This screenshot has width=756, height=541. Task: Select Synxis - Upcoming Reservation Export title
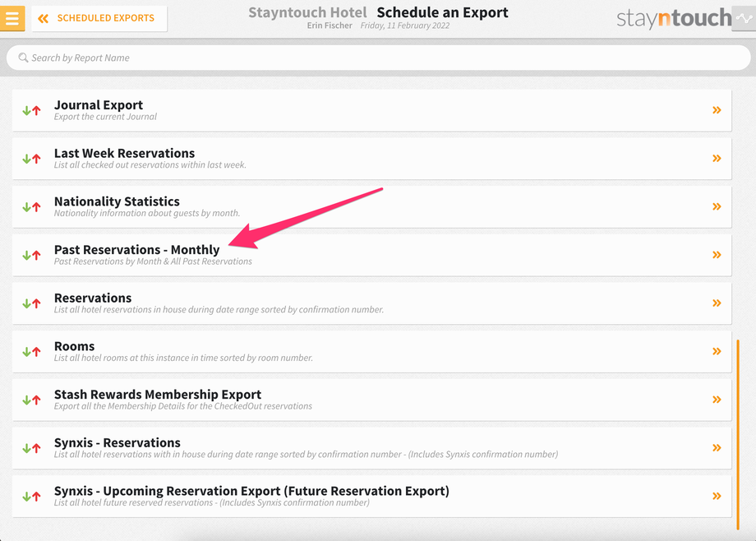pyautogui.click(x=251, y=491)
